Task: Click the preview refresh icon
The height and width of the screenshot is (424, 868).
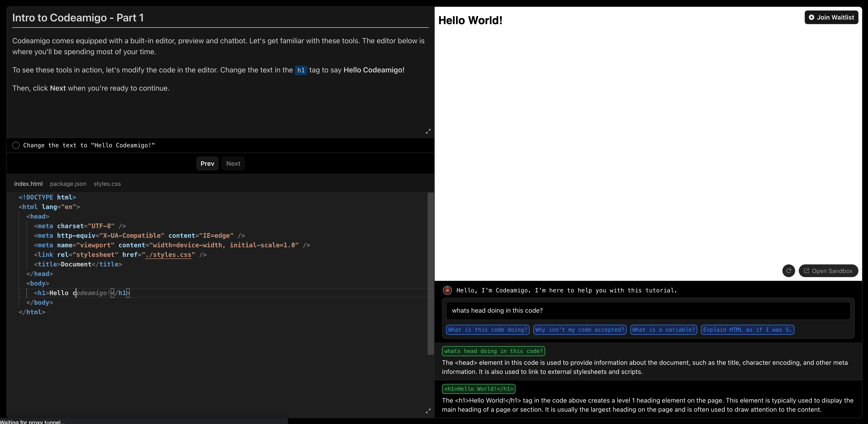Action: pos(789,271)
